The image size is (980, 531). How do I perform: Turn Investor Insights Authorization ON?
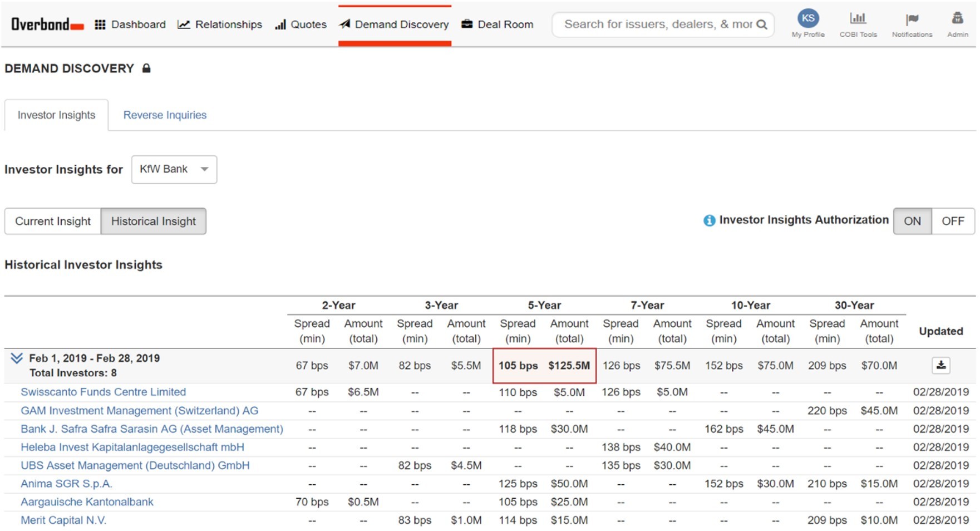coord(912,221)
